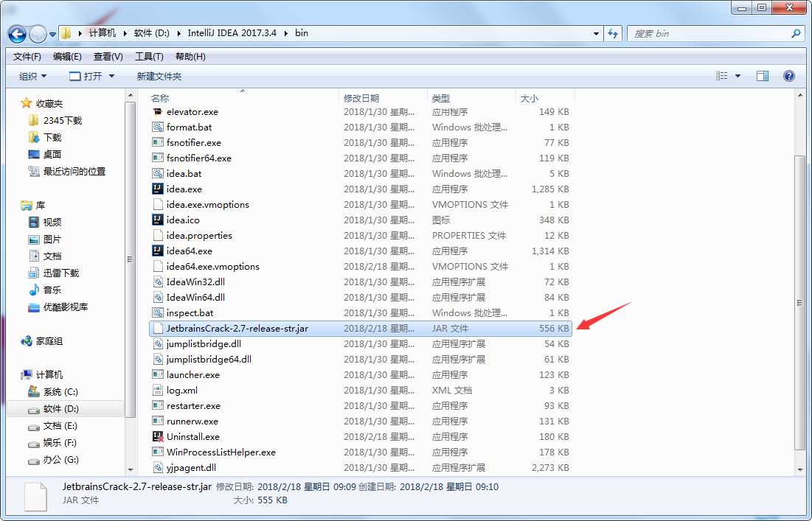Open the 文件(F) menu

[x=27, y=57]
